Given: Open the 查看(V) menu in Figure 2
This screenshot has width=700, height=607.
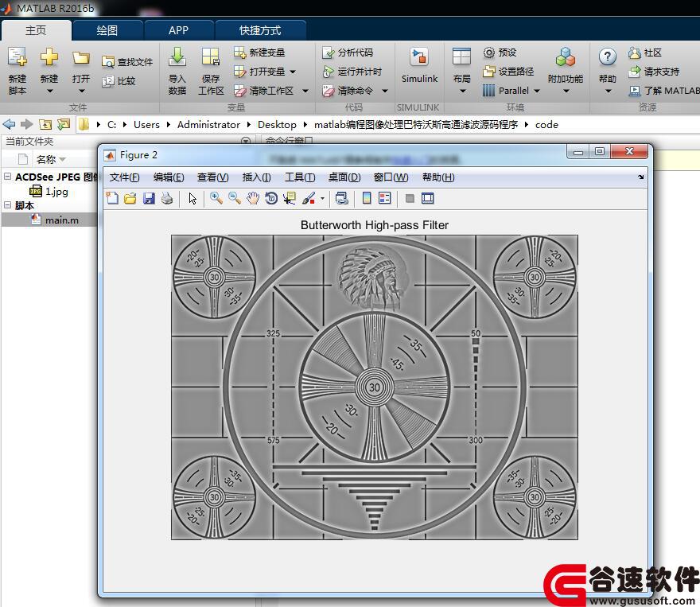Looking at the screenshot, I should pos(213,177).
